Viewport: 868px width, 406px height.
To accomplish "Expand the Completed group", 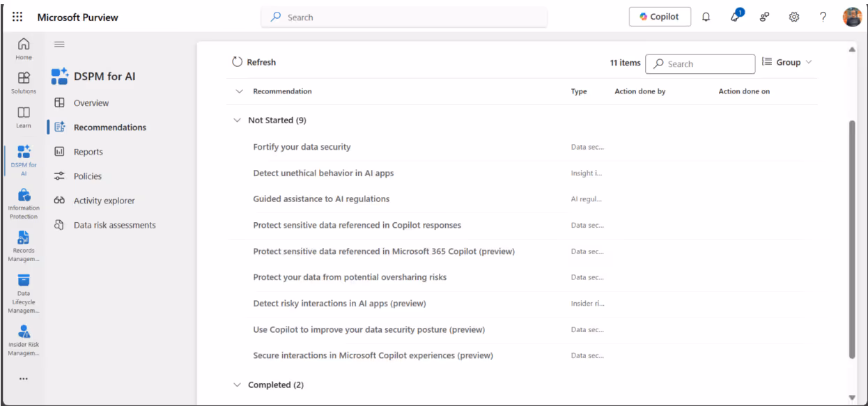I will [x=238, y=385].
